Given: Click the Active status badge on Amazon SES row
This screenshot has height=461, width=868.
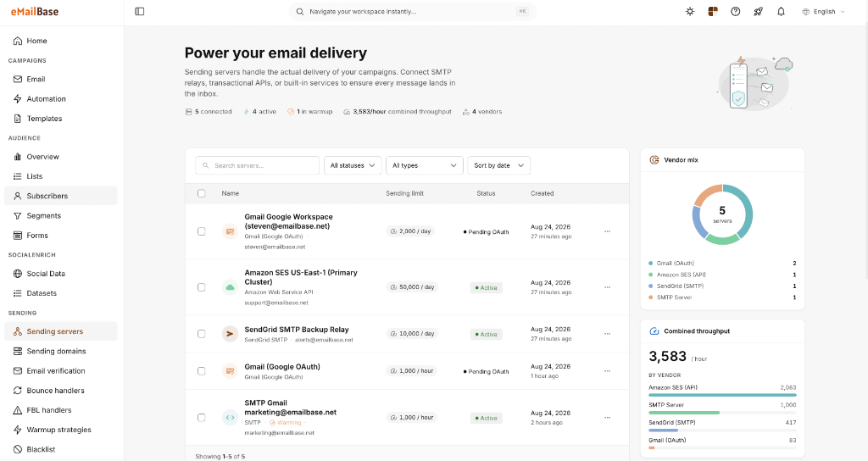Looking at the screenshot, I should [x=486, y=288].
